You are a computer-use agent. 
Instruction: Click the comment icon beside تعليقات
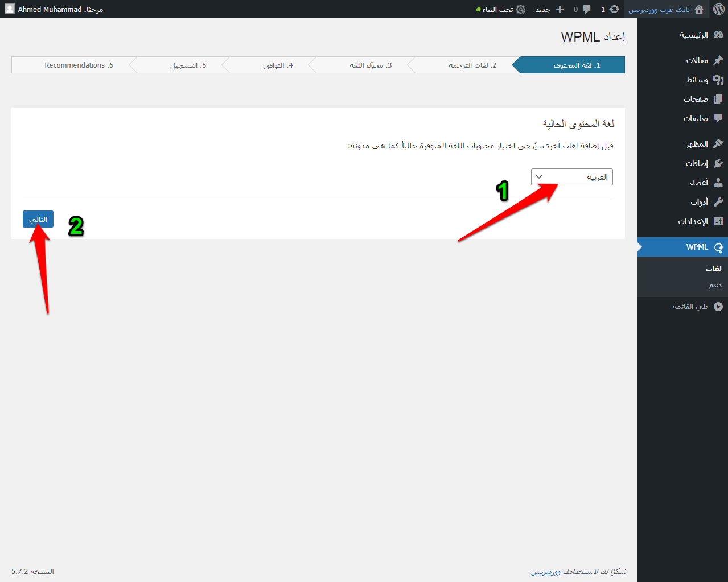click(718, 118)
